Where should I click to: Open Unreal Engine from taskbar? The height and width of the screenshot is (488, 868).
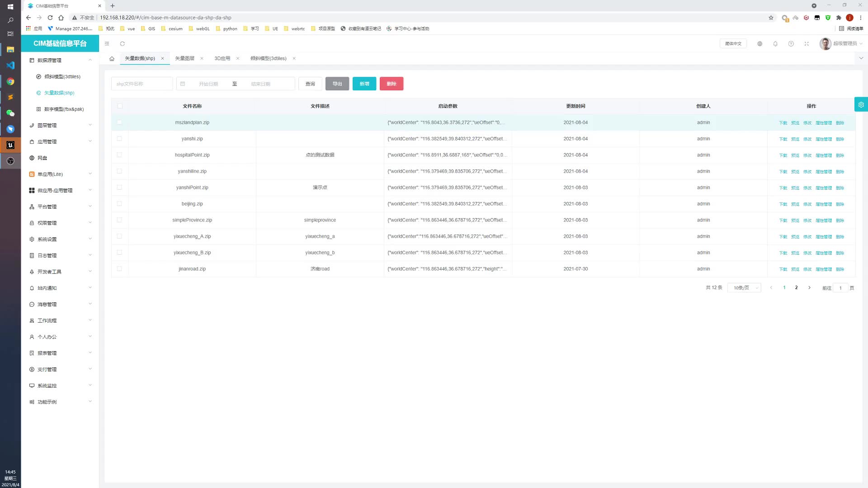tap(10, 145)
